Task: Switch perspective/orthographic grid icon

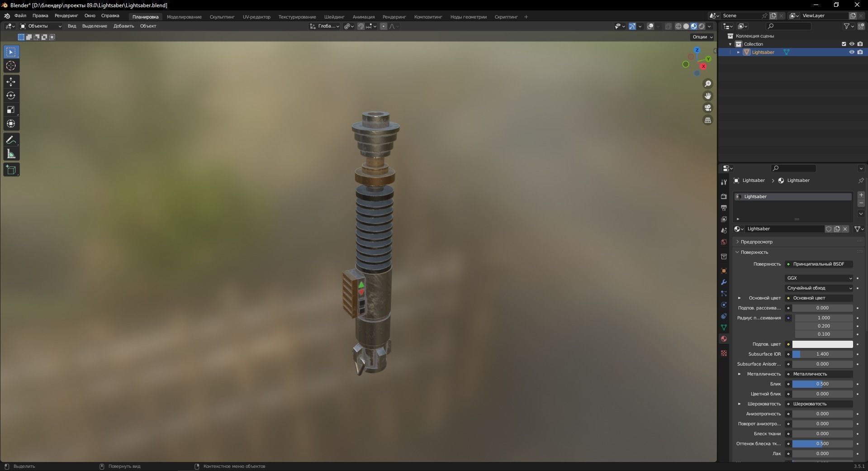Action: pyautogui.click(x=708, y=120)
